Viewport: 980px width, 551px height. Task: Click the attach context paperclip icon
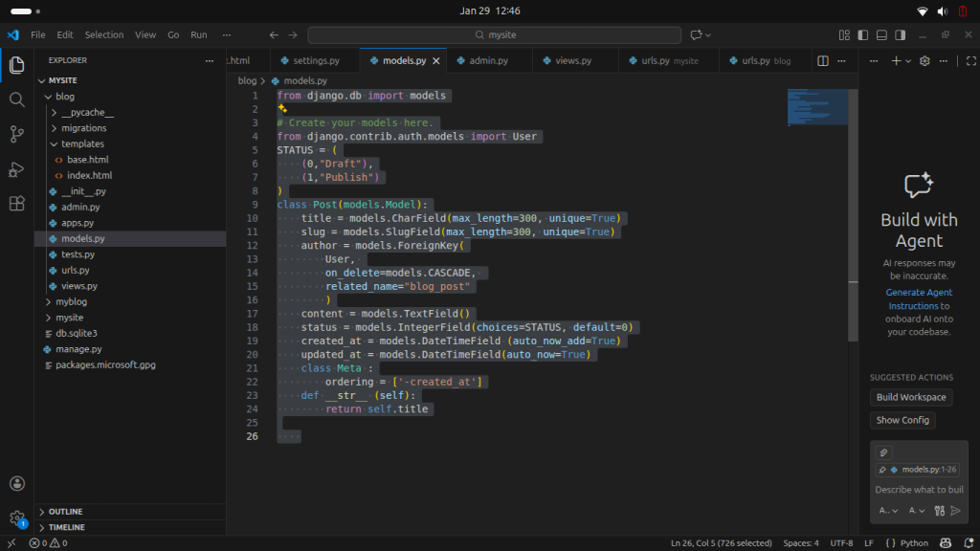tap(884, 452)
